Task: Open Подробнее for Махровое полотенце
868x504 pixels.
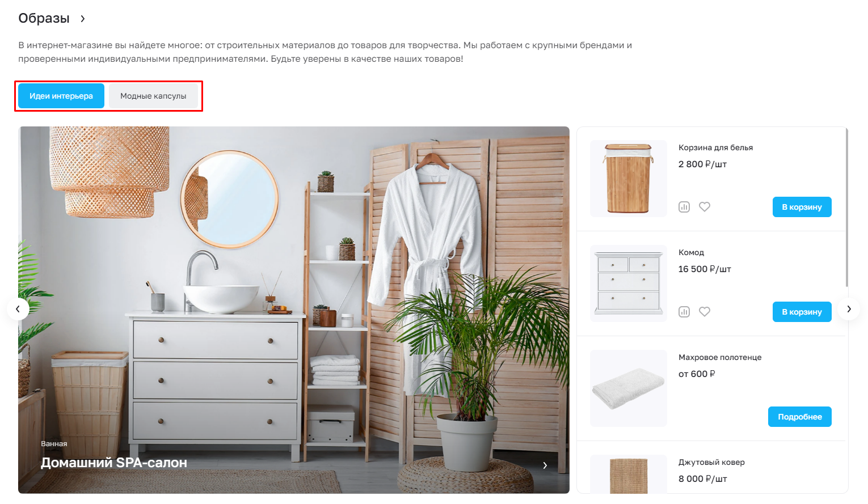Action: tap(800, 417)
